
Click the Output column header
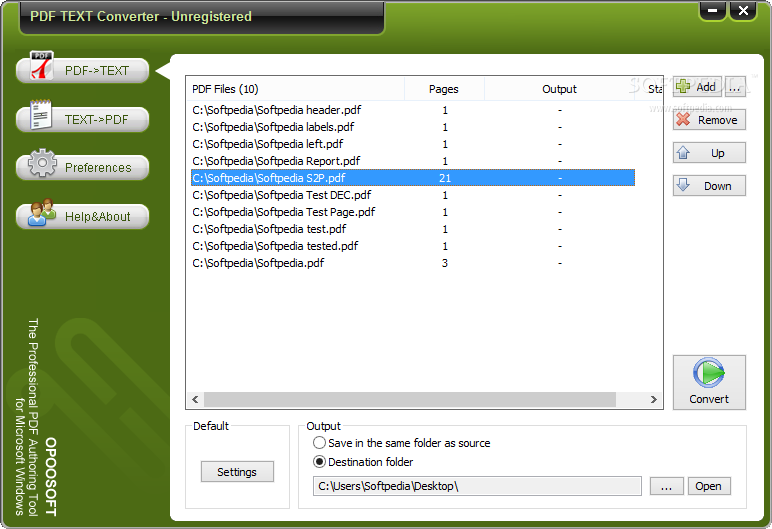click(x=559, y=89)
